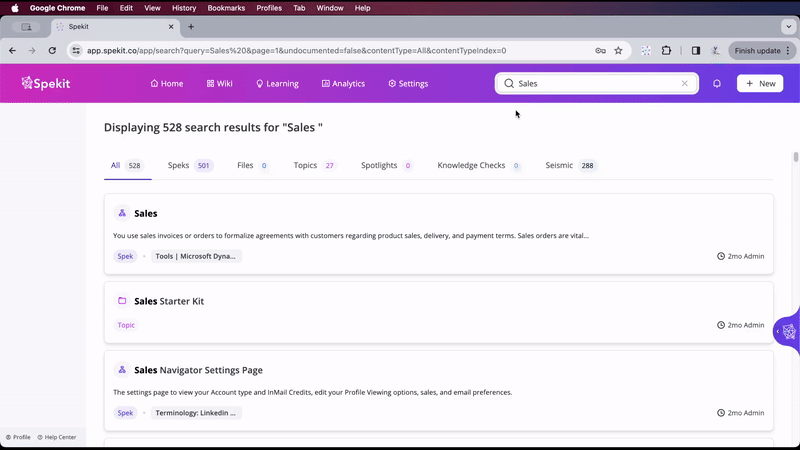This screenshot has width=800, height=450.
Task: Open Sales Navigator Settings Page result
Action: click(x=439, y=391)
